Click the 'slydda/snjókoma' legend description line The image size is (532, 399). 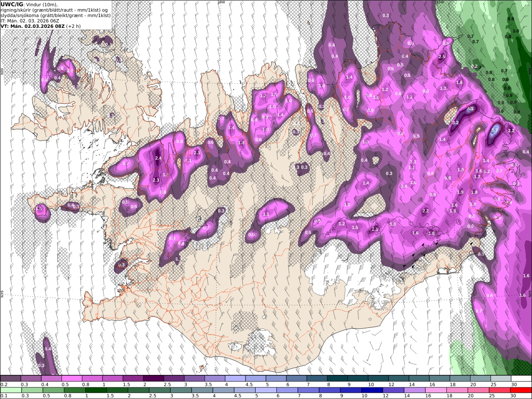pyautogui.click(x=55, y=15)
